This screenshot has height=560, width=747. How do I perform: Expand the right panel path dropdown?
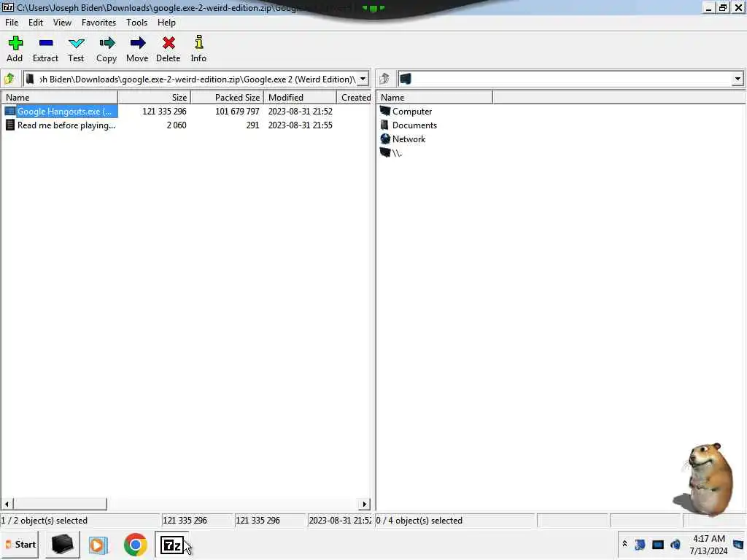click(x=738, y=79)
